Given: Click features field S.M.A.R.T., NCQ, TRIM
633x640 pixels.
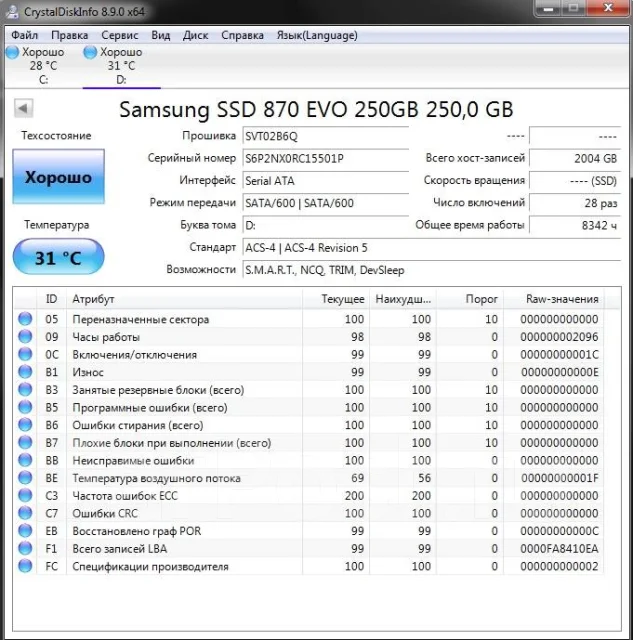Looking at the screenshot, I should pyautogui.click(x=431, y=270).
